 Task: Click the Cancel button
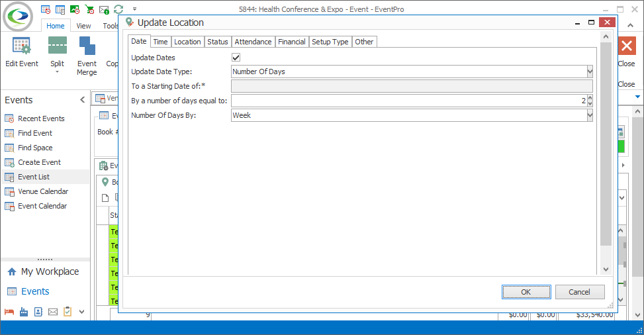pyautogui.click(x=580, y=292)
